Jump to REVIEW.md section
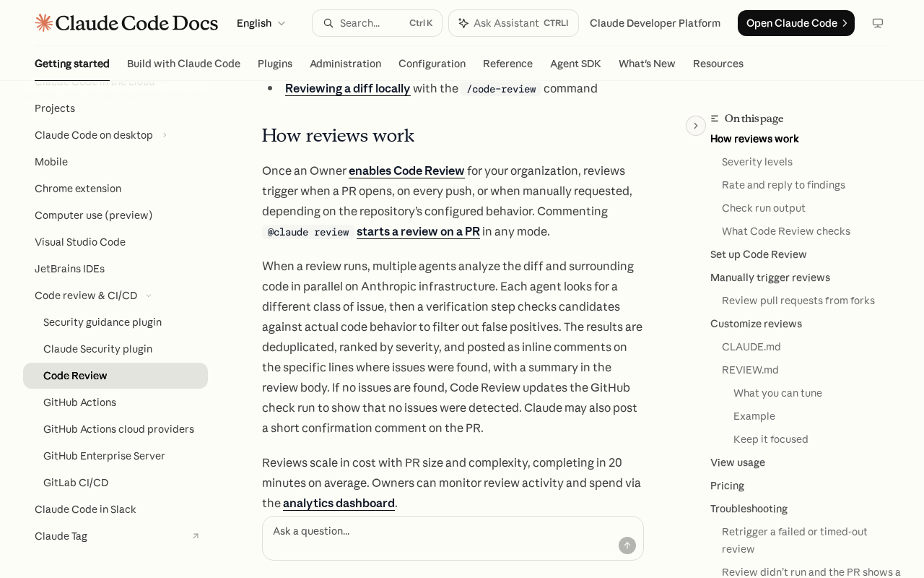 click(750, 370)
